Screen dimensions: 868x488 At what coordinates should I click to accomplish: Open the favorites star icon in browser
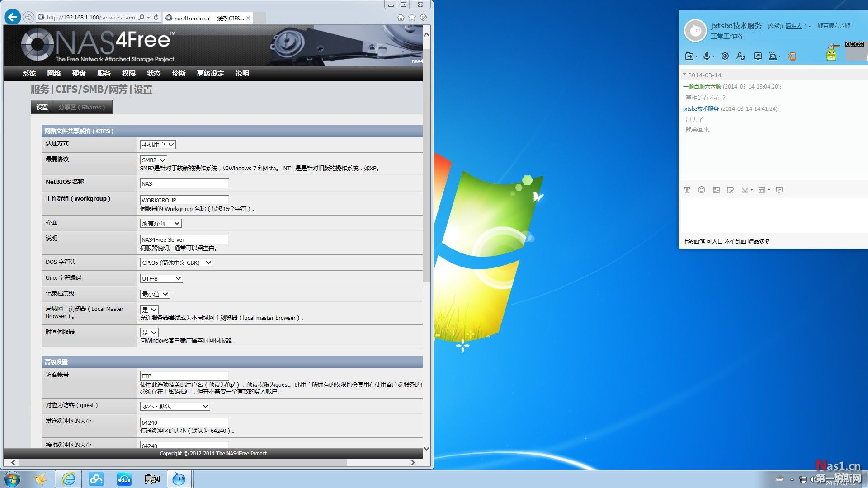tap(412, 17)
